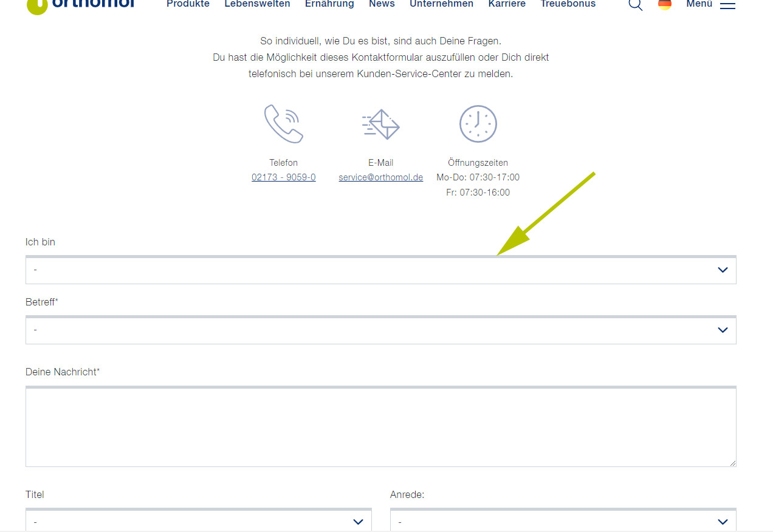This screenshot has height=532, width=773.
Task: Click the Betreff* field label
Action: (42, 302)
